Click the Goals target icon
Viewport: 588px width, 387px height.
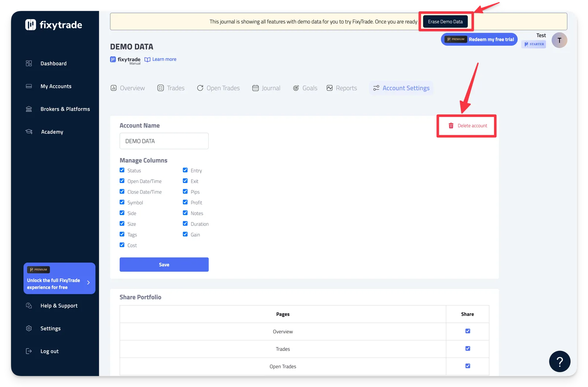click(x=296, y=88)
